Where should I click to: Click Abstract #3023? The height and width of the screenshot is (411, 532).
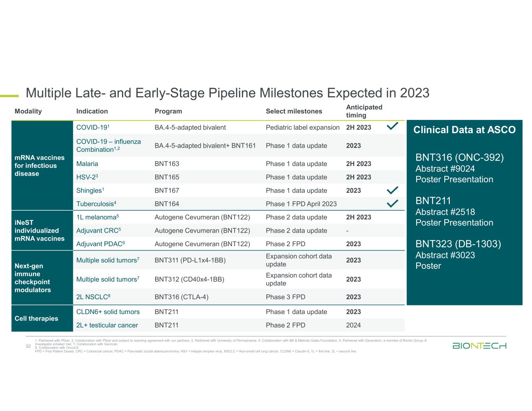pyautogui.click(x=445, y=255)
